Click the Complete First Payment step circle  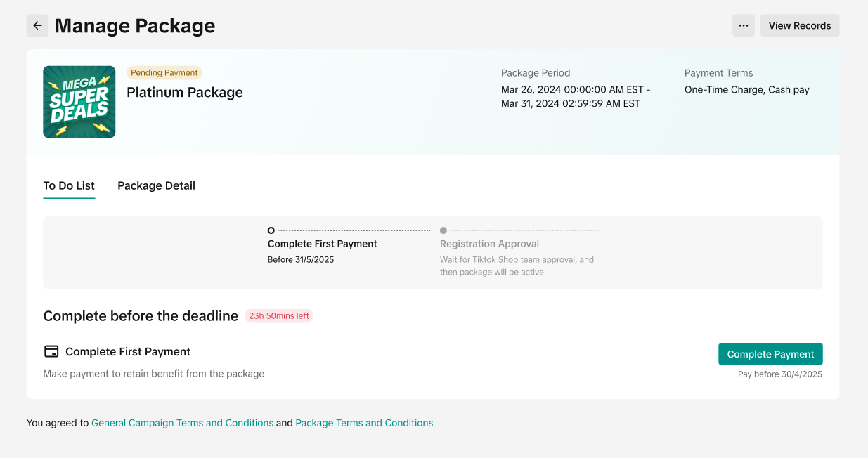pos(271,230)
